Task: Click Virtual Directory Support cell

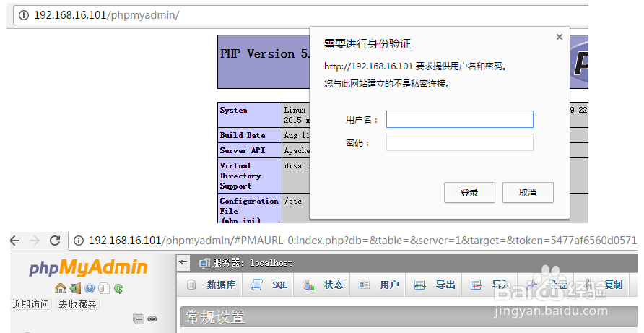Action: tap(250, 176)
